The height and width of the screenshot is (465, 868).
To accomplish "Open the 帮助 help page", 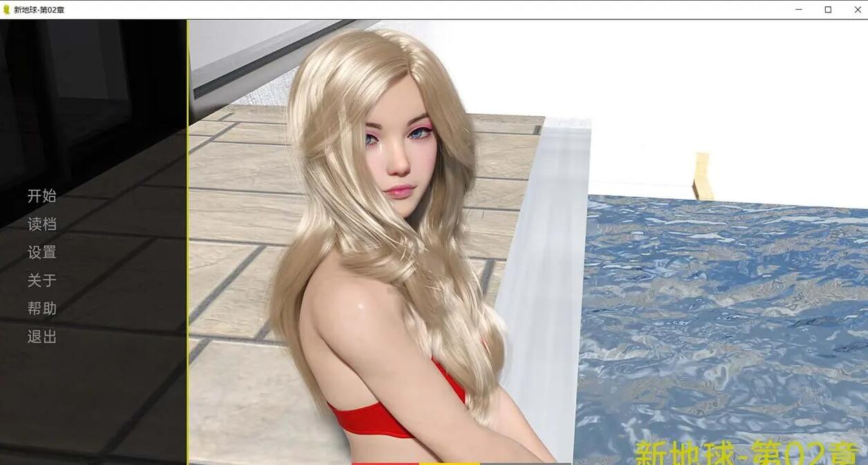I will coord(41,308).
